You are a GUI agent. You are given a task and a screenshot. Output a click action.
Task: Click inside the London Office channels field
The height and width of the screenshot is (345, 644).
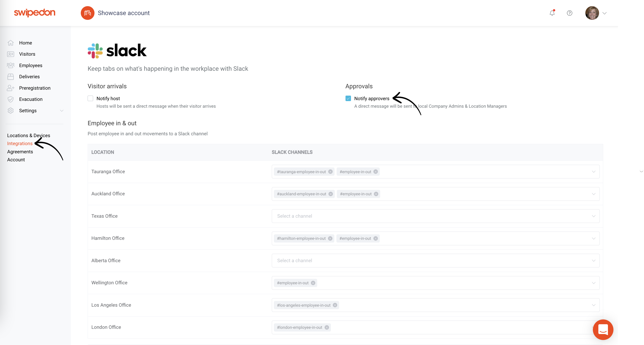(x=435, y=327)
